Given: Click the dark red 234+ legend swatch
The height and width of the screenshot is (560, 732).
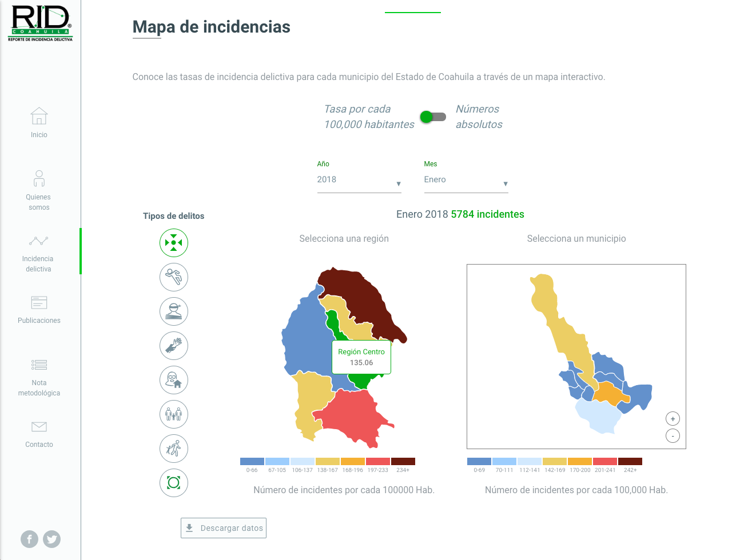Looking at the screenshot, I should pyautogui.click(x=403, y=462).
